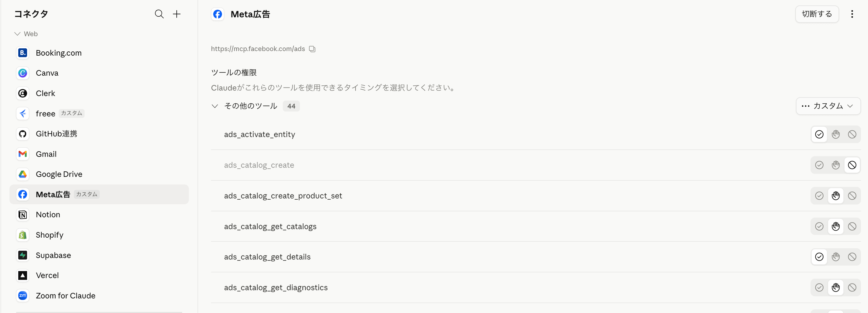868x313 pixels.
Task: Click the Vercel connector icon
Action: [x=23, y=275]
